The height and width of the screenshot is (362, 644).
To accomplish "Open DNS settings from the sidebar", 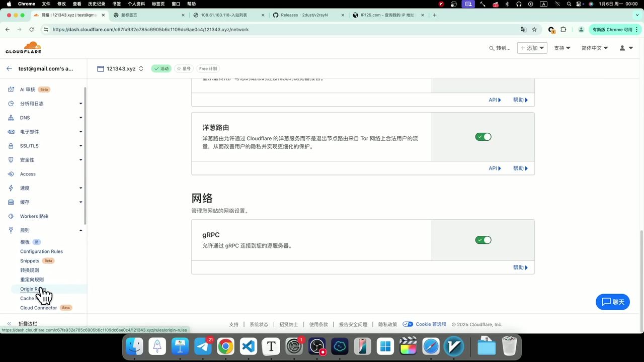I will (x=24, y=117).
